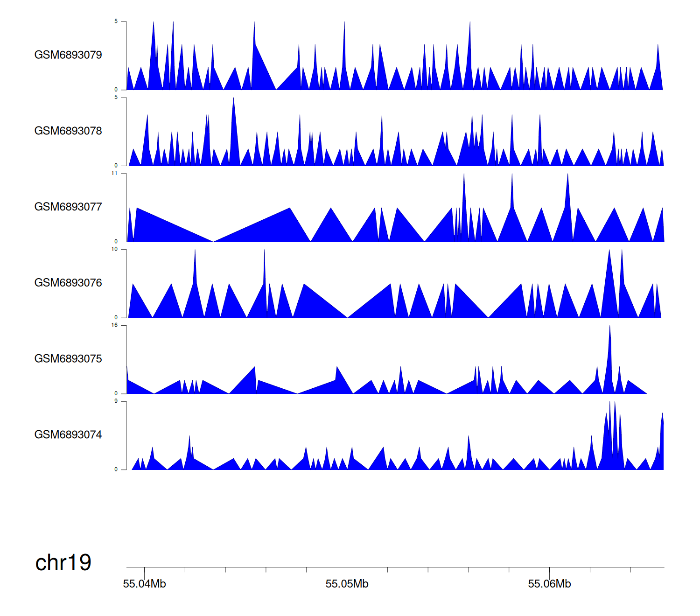
Task: Click y-axis maximum 16 on GSM6893075 track
Action: point(114,325)
